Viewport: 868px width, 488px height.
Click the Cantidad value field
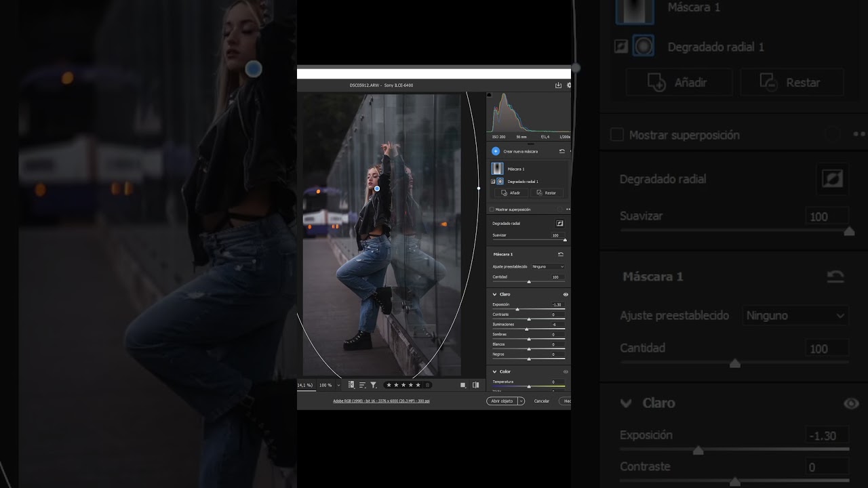(x=557, y=277)
